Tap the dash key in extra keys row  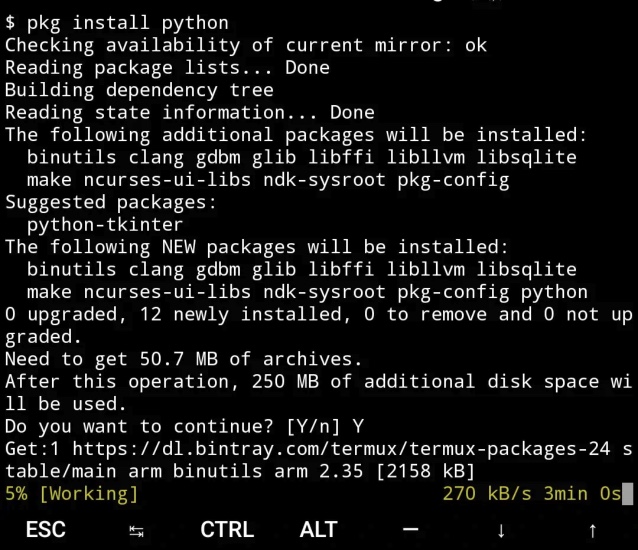tap(409, 530)
